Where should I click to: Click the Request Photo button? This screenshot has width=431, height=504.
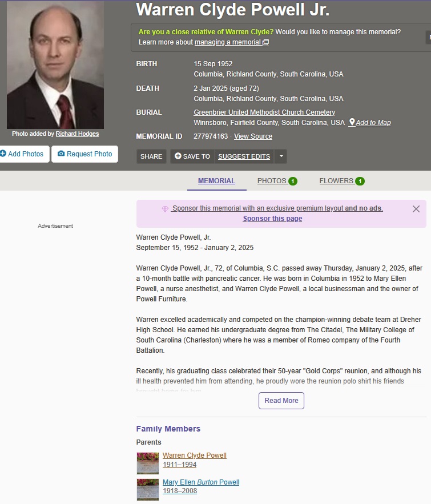(x=85, y=154)
